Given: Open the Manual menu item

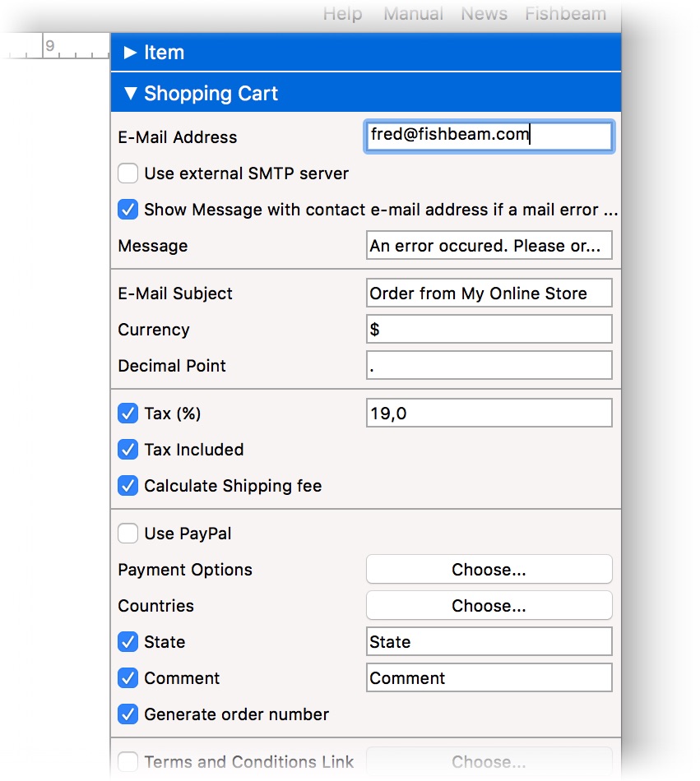Looking at the screenshot, I should tap(413, 14).
